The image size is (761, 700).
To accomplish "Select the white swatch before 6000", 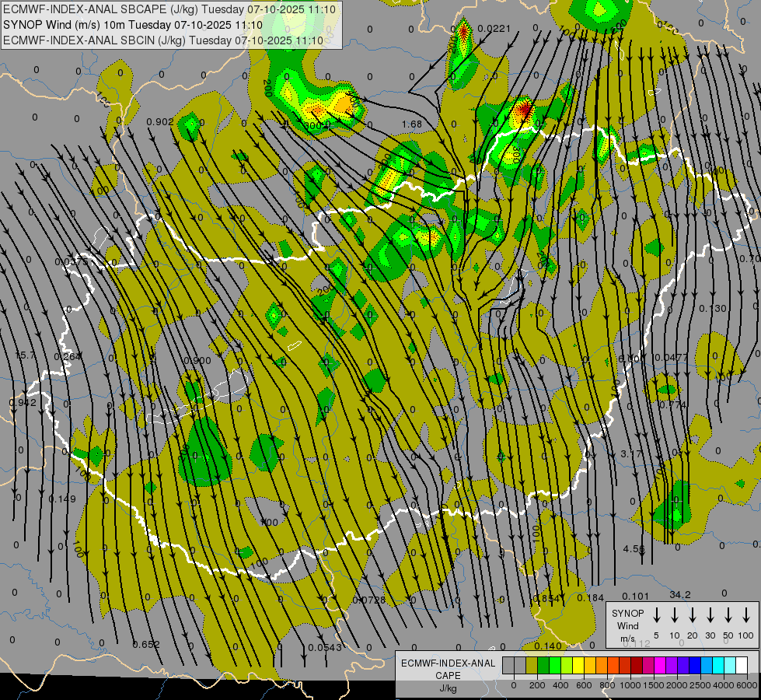I will (x=741, y=665).
